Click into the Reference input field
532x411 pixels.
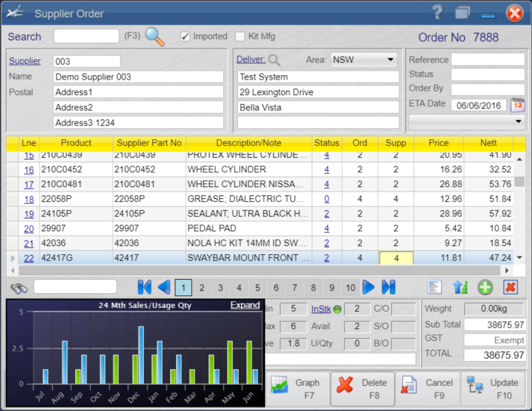point(487,60)
